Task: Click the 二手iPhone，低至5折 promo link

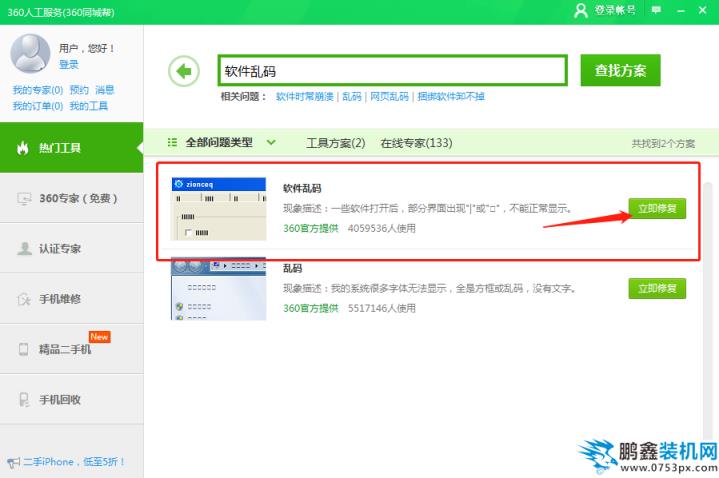Action: pos(74,462)
